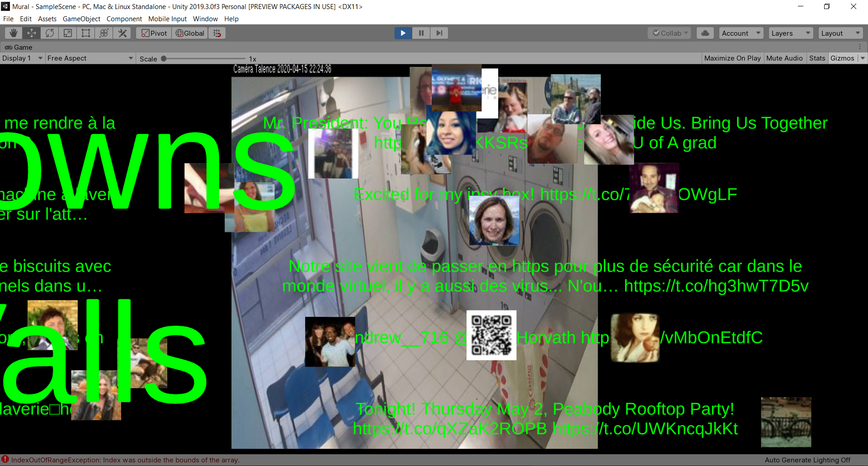Step forward one frame

click(x=439, y=33)
